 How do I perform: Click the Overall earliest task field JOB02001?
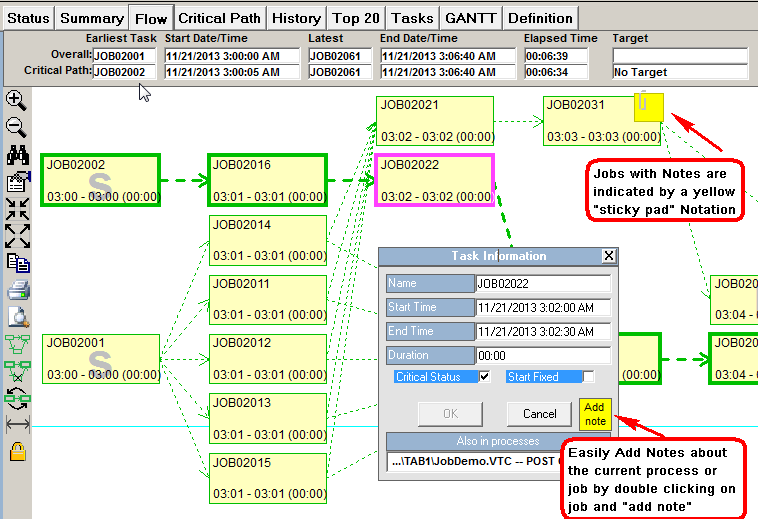pos(124,56)
